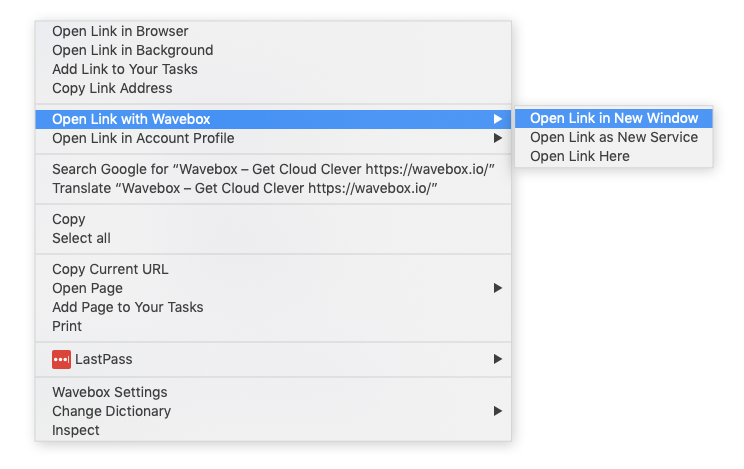Screen dimensions: 744x469
Task: Expand the Open Link with Wavebox submenu arrow
Action: [x=497, y=119]
